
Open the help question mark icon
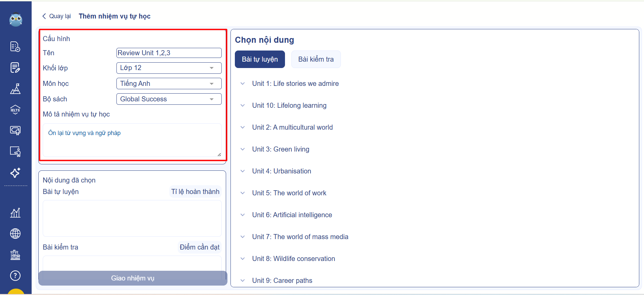[15, 275]
